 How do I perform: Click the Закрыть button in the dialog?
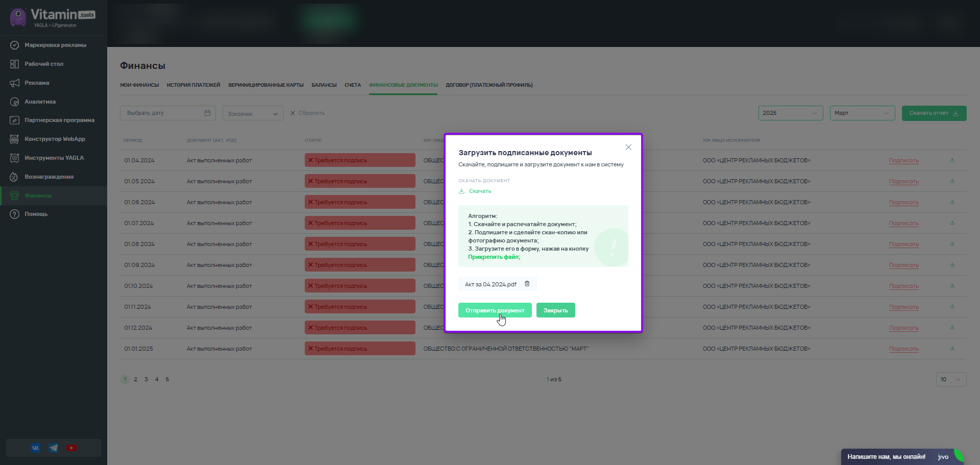tap(555, 310)
